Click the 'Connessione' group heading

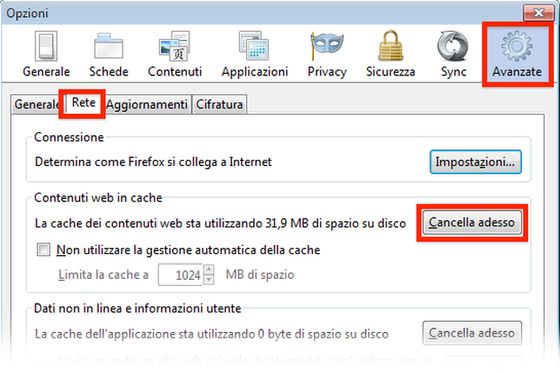(69, 137)
